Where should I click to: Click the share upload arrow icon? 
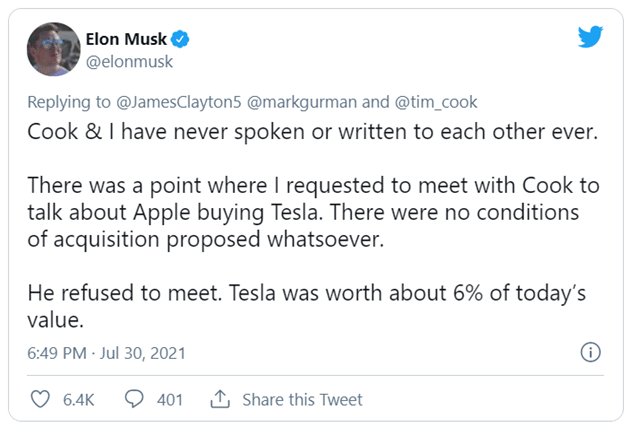tap(221, 399)
